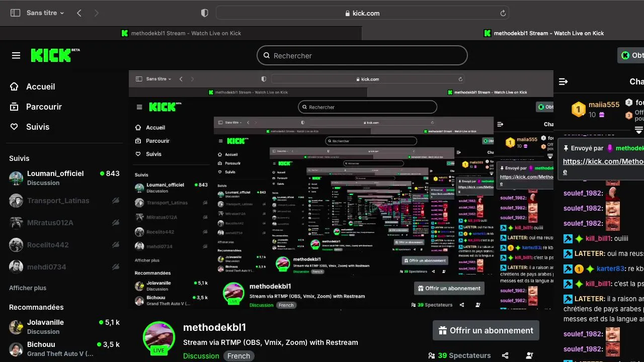Click the user settings icon beside share

coord(529,355)
